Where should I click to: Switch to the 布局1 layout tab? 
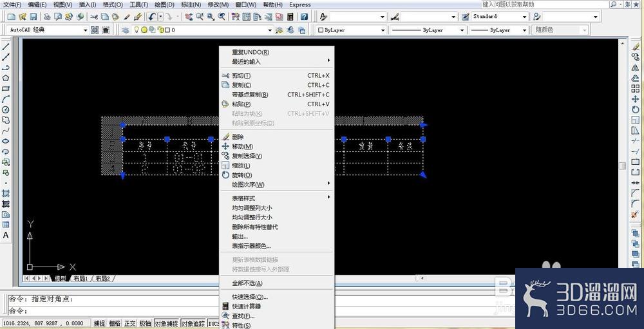(x=81, y=279)
